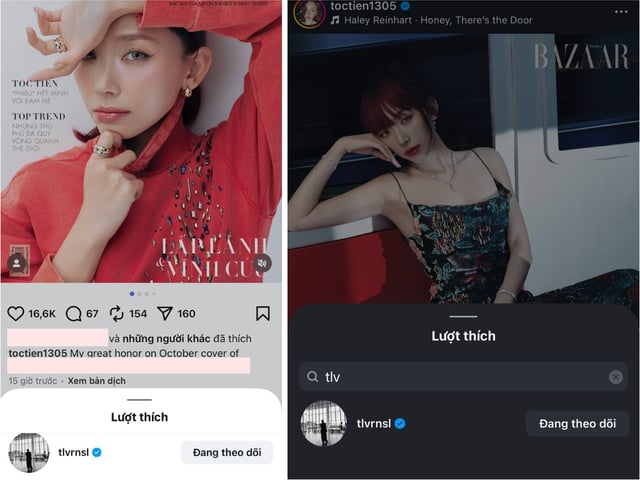Viewport: 640px width, 480px height.
Task: Tap magnifier icon in search bar
Action: coord(313,377)
